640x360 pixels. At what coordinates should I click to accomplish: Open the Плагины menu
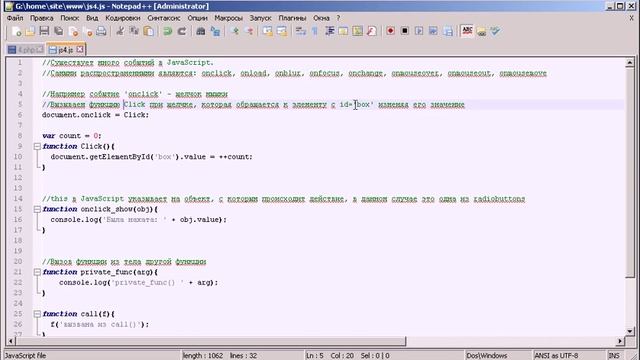point(292,18)
